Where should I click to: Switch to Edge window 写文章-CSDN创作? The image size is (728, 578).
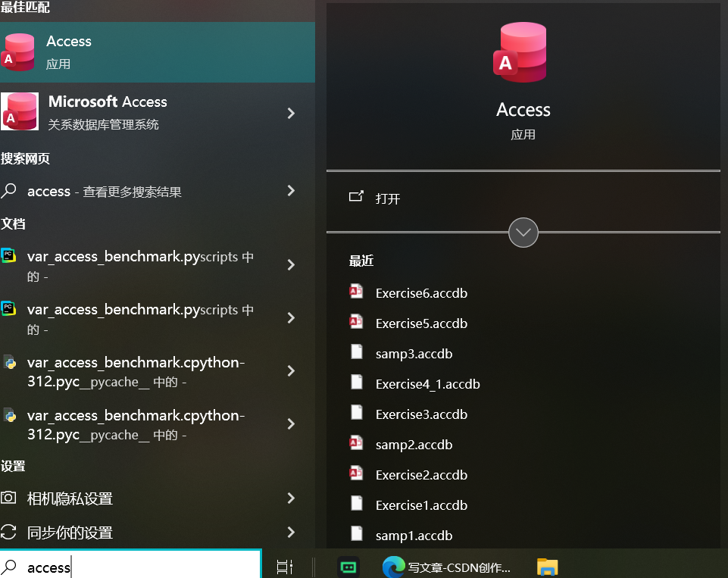pos(446,567)
